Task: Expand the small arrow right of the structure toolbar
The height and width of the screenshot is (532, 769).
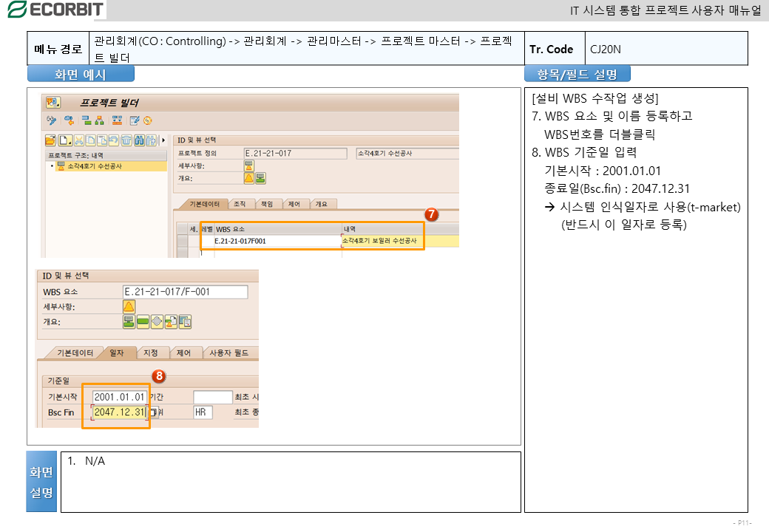Action: pos(163,140)
